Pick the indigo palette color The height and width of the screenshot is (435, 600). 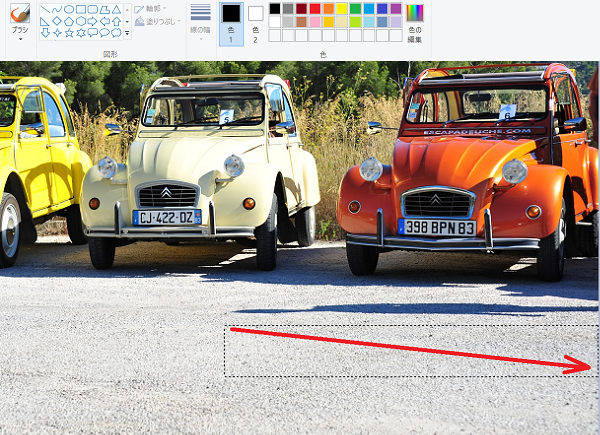coord(382,8)
